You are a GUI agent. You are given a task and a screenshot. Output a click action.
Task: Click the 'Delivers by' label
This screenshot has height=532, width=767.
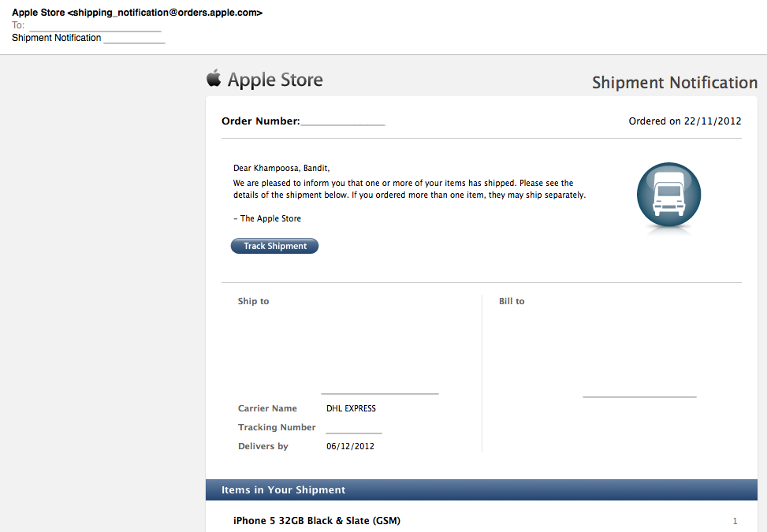[263, 446]
